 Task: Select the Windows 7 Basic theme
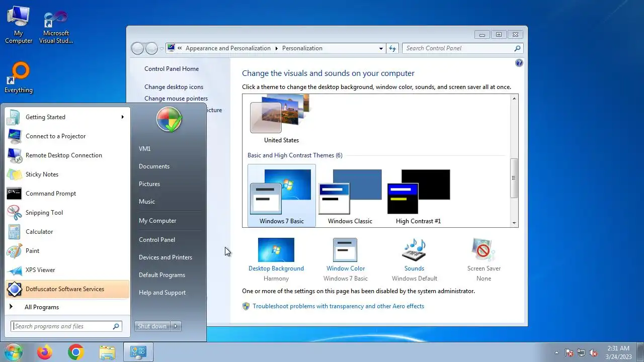[x=282, y=196]
